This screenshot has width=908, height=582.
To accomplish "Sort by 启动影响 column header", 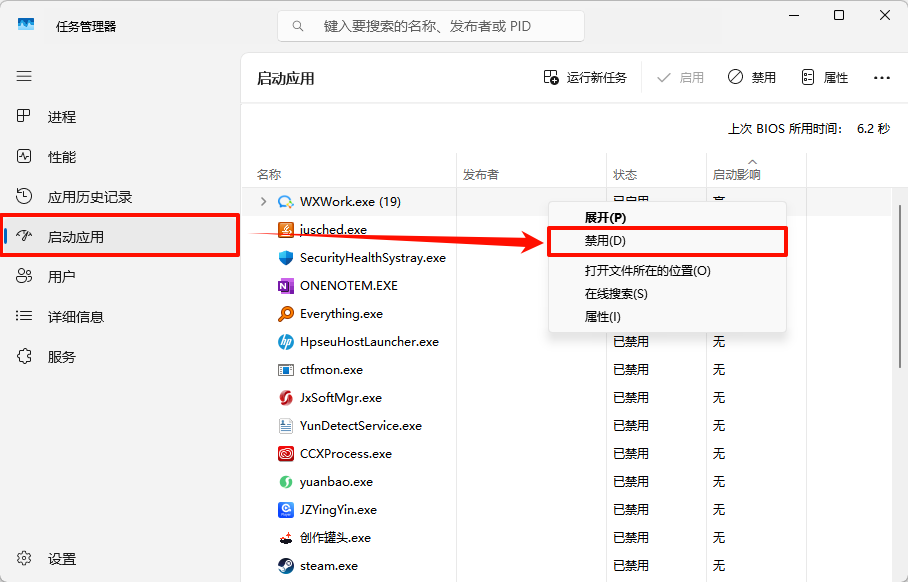I will point(736,174).
